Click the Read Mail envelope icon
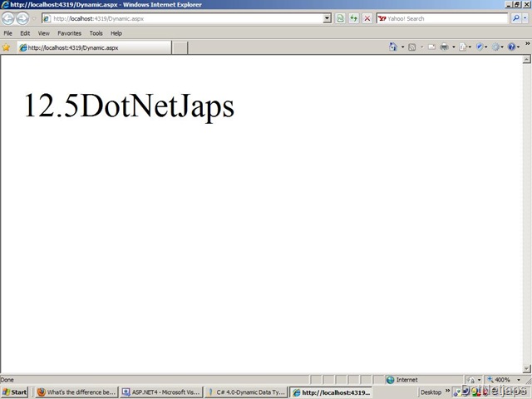The height and width of the screenshot is (399, 532). [431, 47]
